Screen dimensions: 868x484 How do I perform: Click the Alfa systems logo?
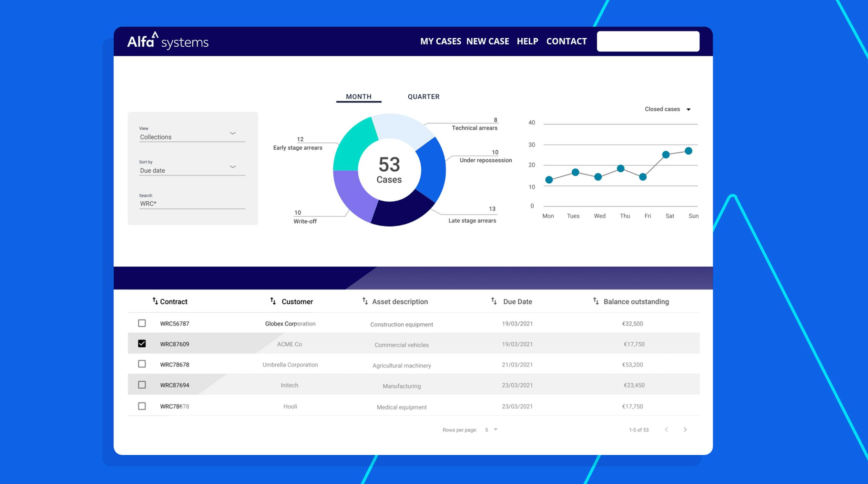(x=168, y=41)
